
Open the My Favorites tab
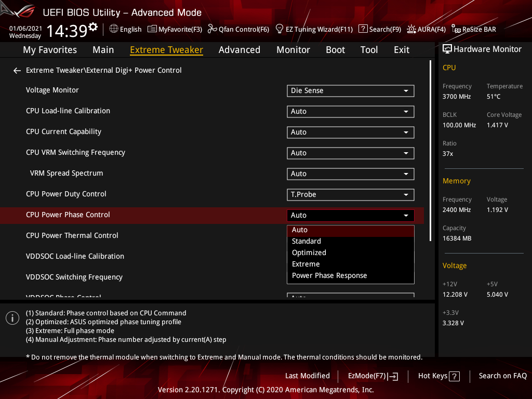(50, 50)
